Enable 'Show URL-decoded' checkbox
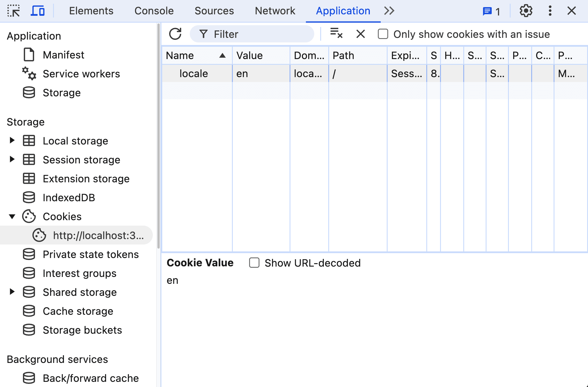Viewport: 588px width, 387px height. 254,263
